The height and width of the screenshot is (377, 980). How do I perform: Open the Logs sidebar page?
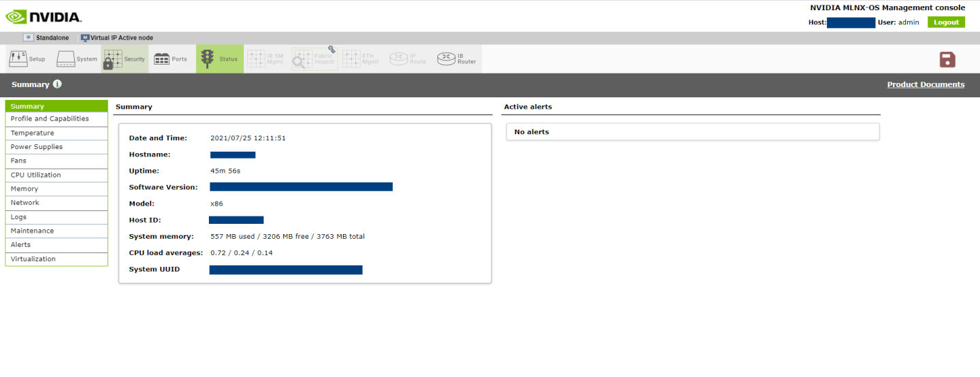pos(18,217)
